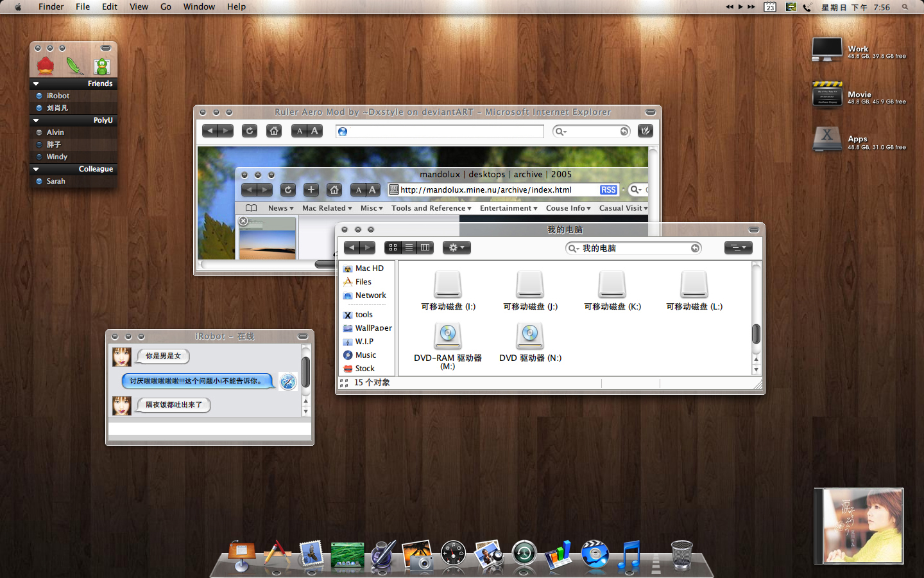Click red bird icon in buddy list
The height and width of the screenshot is (578, 924).
[46, 66]
